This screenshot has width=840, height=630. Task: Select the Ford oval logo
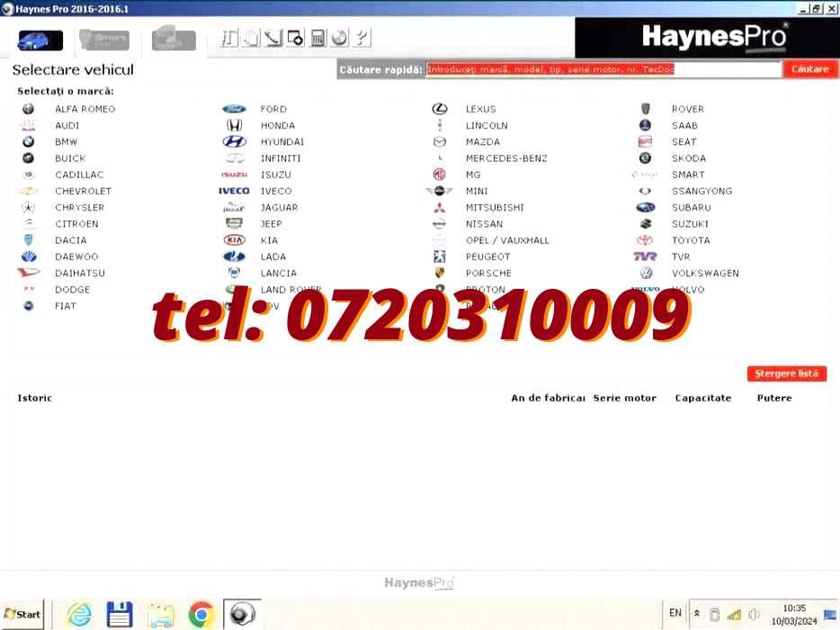(x=234, y=109)
